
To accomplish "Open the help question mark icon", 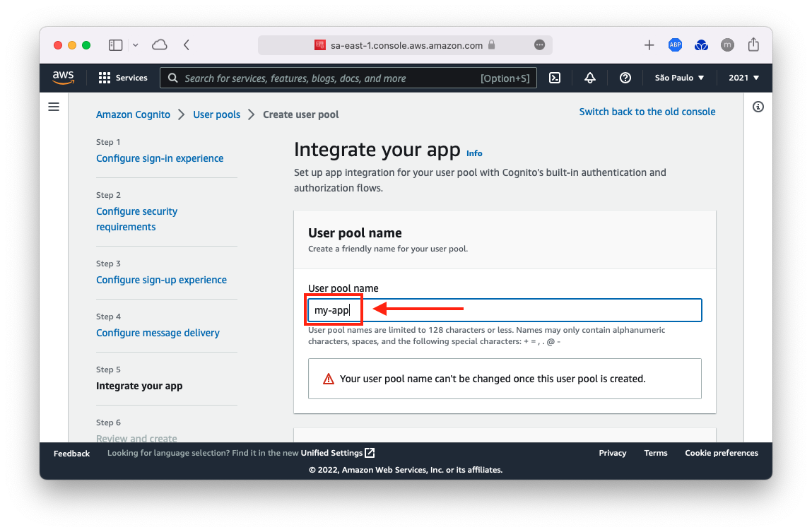I will click(625, 78).
